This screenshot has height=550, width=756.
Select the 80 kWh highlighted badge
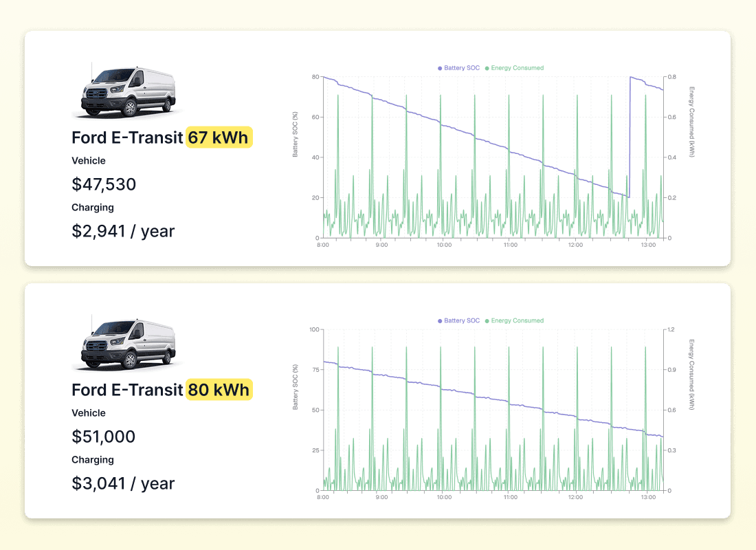(x=219, y=390)
